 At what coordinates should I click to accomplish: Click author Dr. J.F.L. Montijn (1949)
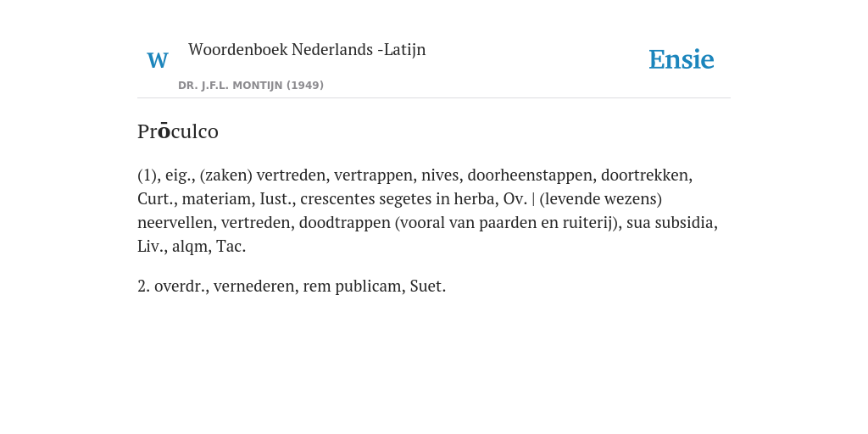tap(251, 86)
